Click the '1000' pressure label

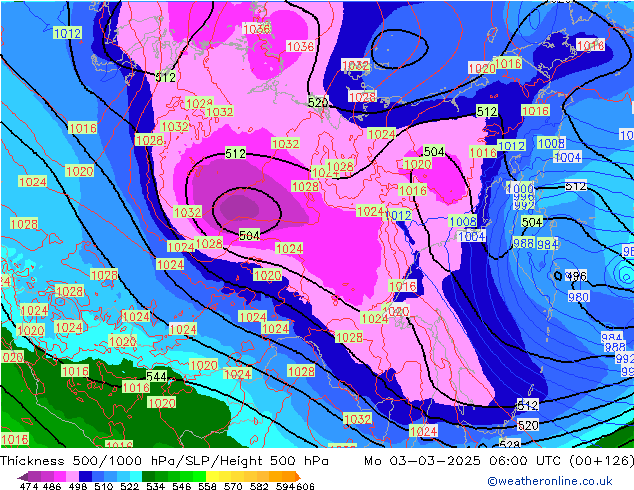(520, 188)
